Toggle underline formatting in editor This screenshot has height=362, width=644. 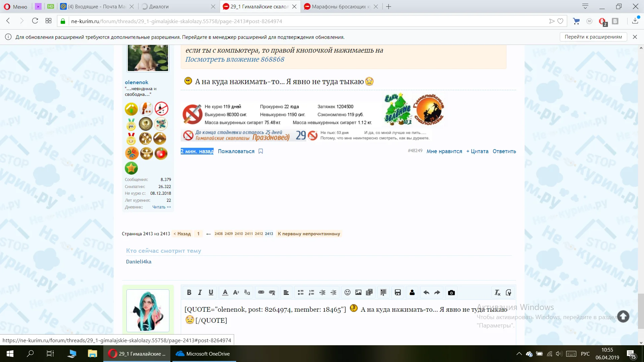click(x=211, y=293)
